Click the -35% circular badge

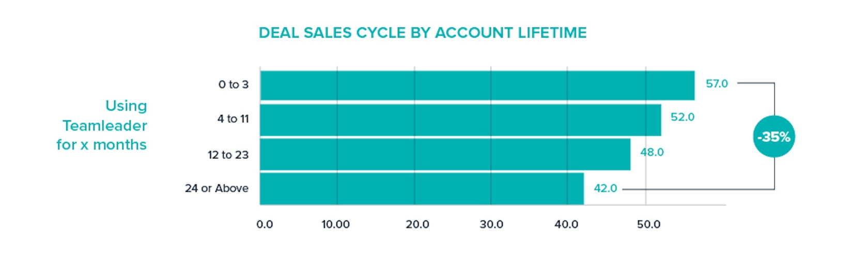pyautogui.click(x=773, y=137)
